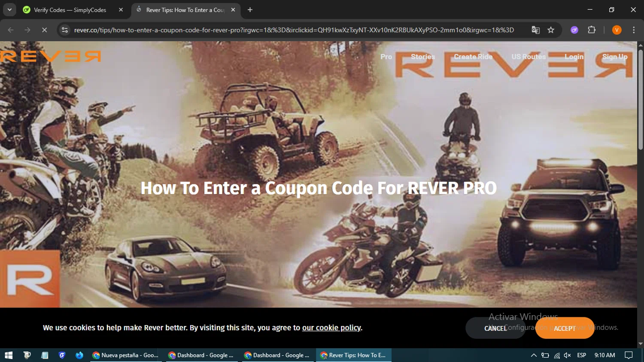Viewport: 644px width, 362px height.
Task: Open the Sign Up link
Action: pos(615,57)
